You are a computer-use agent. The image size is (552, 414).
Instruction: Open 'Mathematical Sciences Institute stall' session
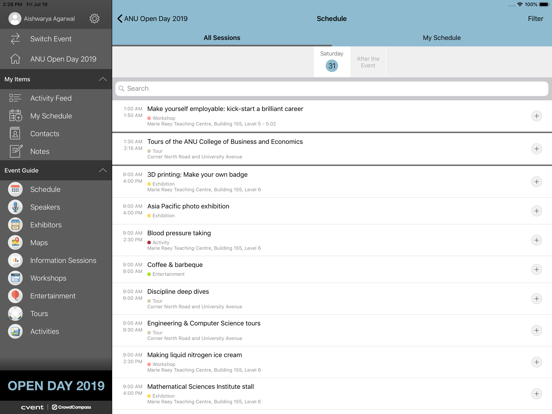[200, 387]
